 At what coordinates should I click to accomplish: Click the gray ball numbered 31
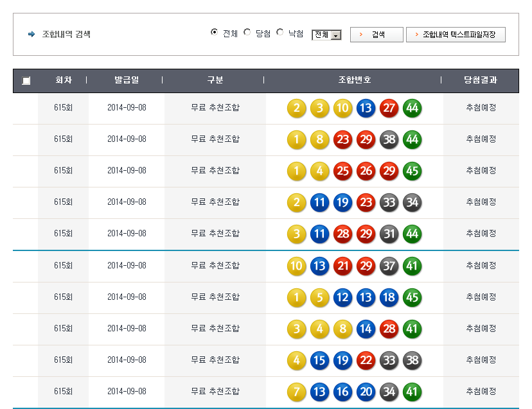(389, 234)
